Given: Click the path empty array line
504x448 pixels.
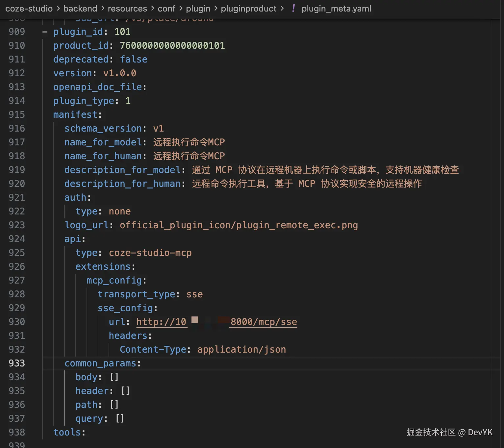Looking at the screenshot, I should [97, 405].
